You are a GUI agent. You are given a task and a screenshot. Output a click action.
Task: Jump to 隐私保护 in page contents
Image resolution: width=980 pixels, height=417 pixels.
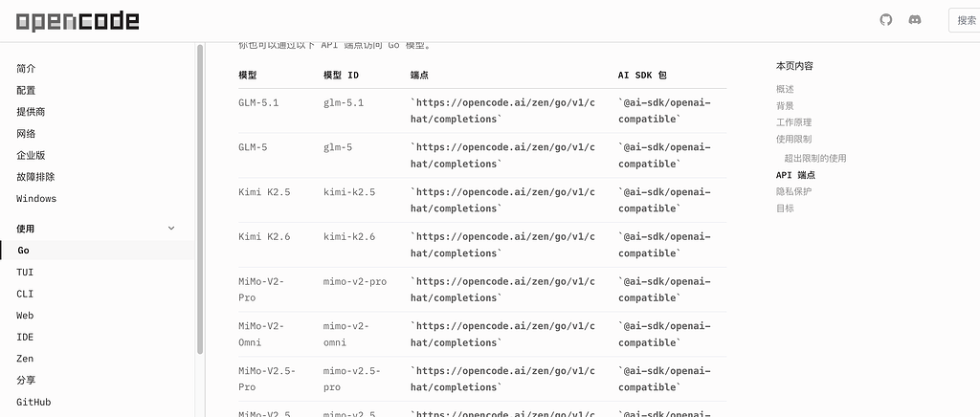point(793,191)
